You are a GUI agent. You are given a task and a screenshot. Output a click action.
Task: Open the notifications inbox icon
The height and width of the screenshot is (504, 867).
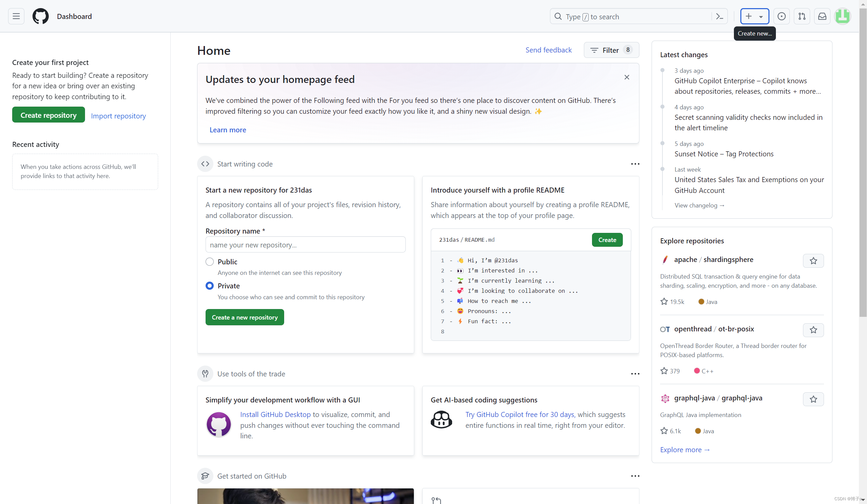click(x=822, y=16)
